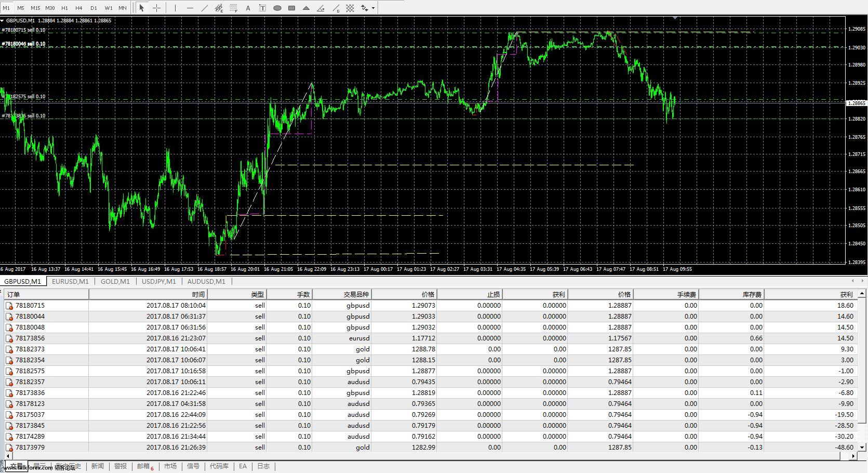The width and height of the screenshot is (868, 473).
Task: Draw a vertical line tool
Action: click(x=176, y=8)
